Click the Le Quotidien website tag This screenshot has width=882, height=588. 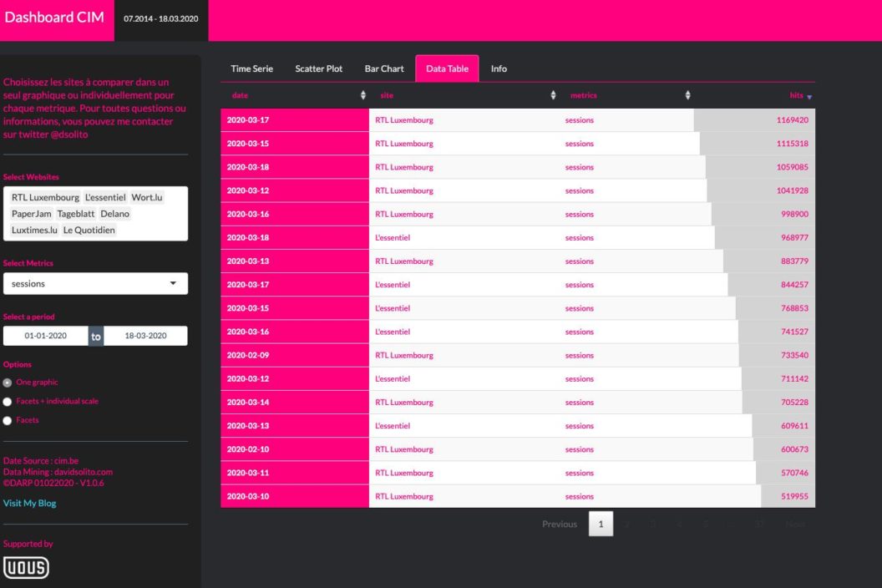[89, 230]
